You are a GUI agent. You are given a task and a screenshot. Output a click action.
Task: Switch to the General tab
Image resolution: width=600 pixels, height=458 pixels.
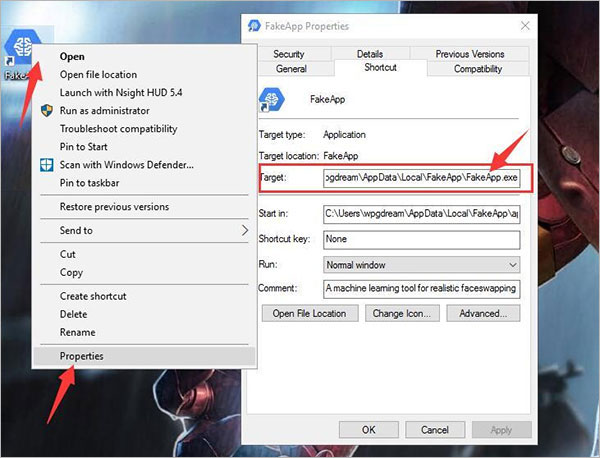coord(291,69)
